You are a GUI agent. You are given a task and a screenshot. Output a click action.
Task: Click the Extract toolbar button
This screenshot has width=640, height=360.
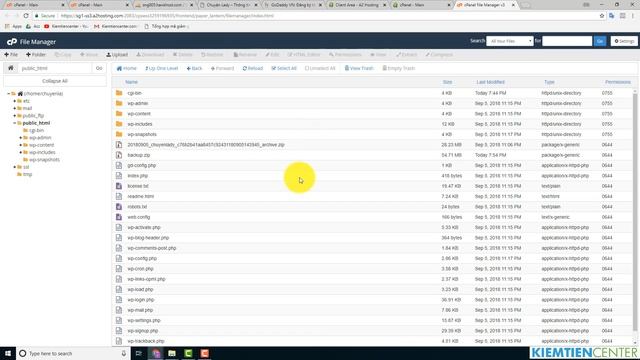tap(407, 54)
